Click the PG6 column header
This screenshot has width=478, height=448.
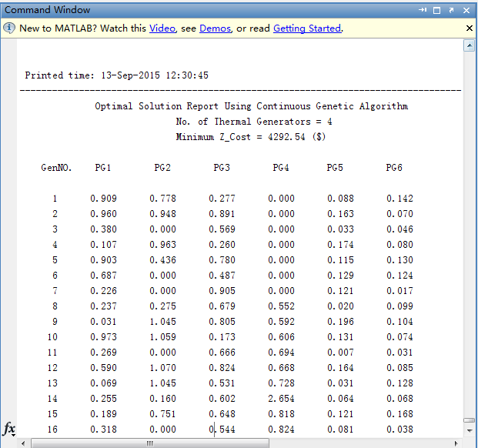tap(394, 168)
